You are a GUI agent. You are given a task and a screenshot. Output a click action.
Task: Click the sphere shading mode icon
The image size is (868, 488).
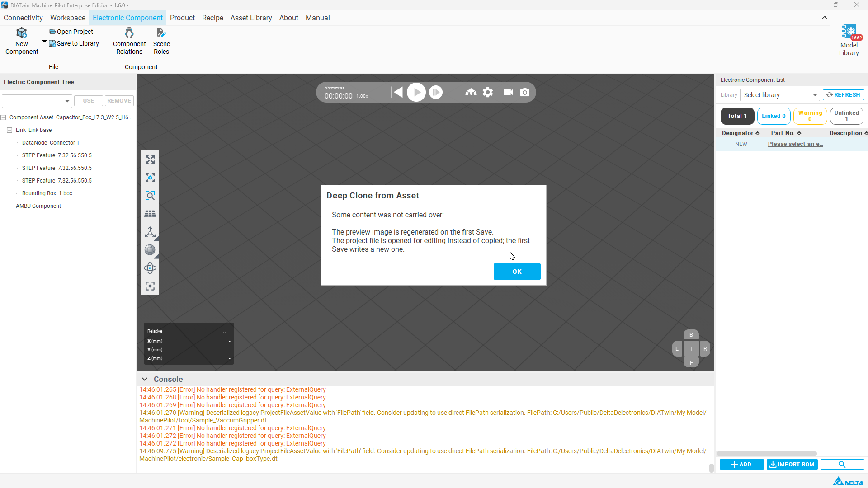(150, 250)
